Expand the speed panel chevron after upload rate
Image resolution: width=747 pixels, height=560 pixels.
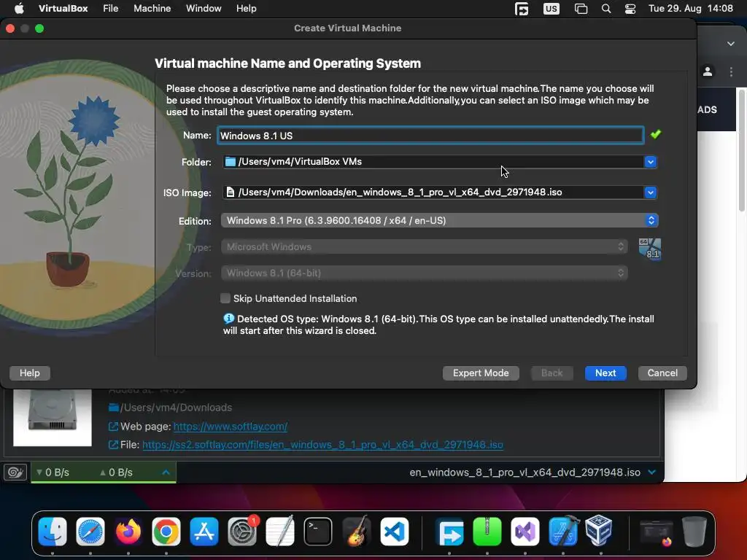coord(166,472)
